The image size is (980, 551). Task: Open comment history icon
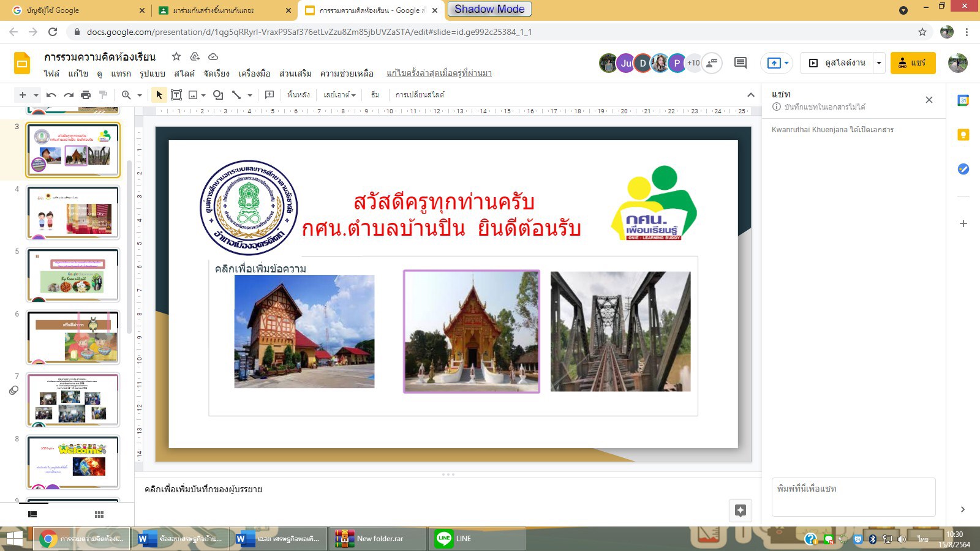[741, 62]
